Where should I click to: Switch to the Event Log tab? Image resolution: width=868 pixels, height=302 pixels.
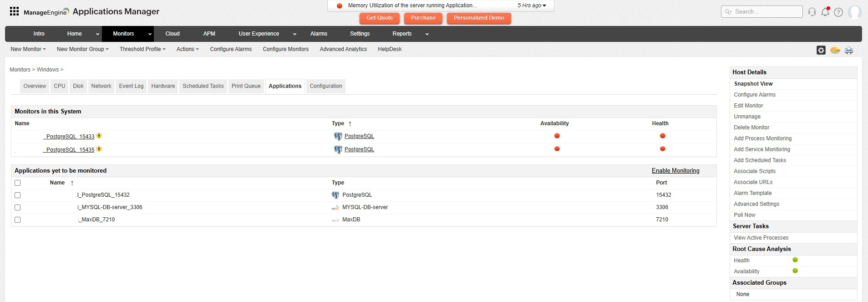point(131,86)
